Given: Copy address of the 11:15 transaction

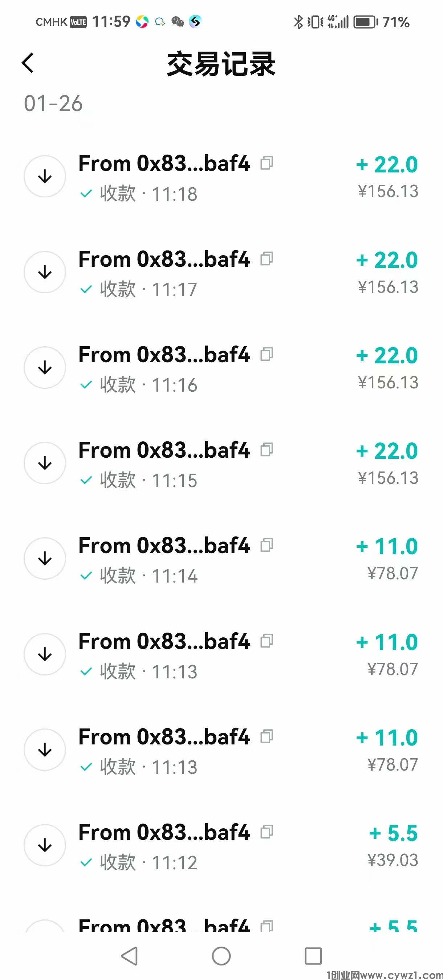Looking at the screenshot, I should coord(267,450).
